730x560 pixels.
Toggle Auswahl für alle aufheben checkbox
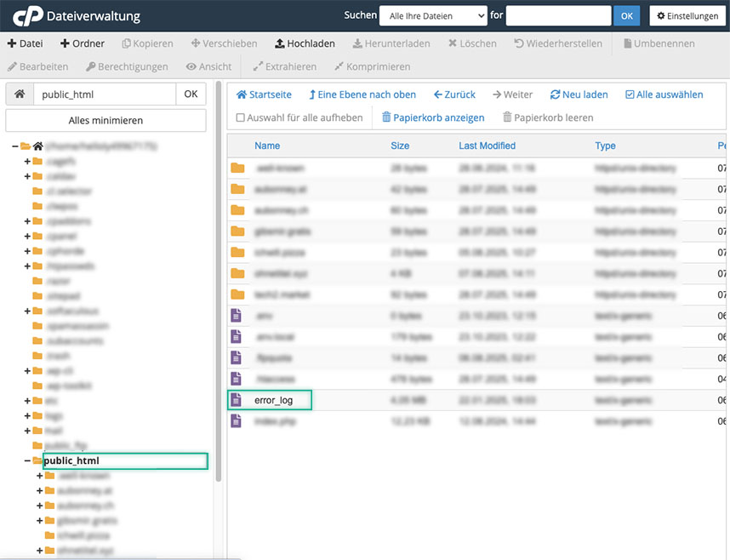241,117
